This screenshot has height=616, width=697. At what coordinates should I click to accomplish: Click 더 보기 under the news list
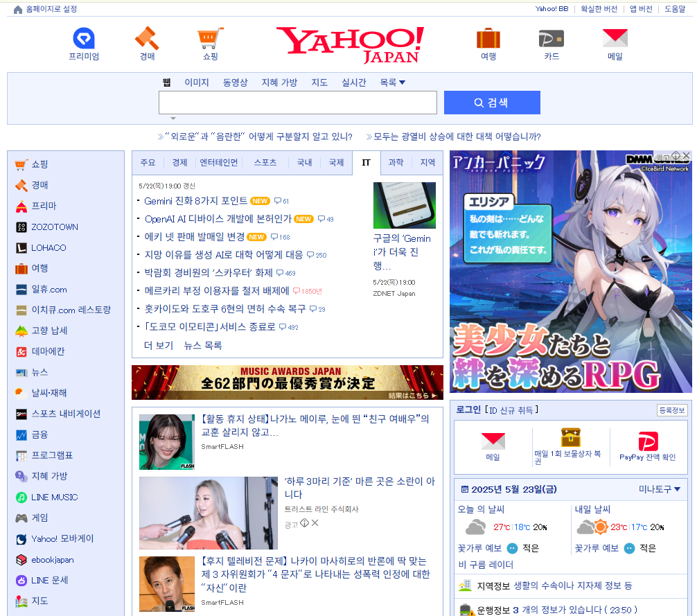pos(159,345)
